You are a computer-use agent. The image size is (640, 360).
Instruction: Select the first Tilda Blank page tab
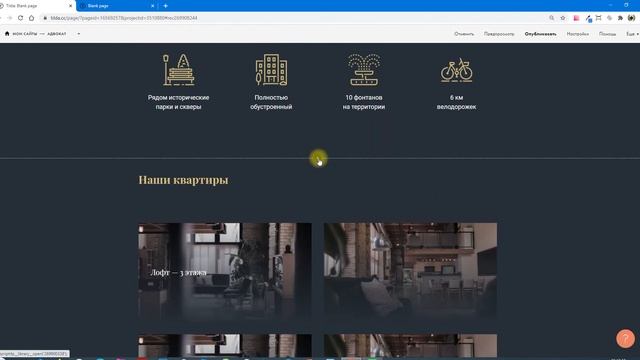(x=37, y=6)
